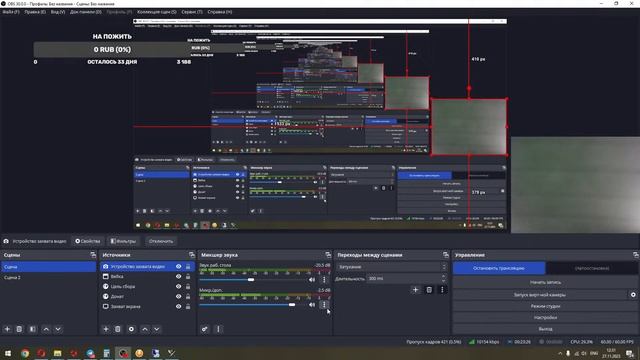The height and width of the screenshot is (360, 640).
Task: Mute the Звук раб. стола audio channel
Action: pyautogui.click(x=312, y=280)
